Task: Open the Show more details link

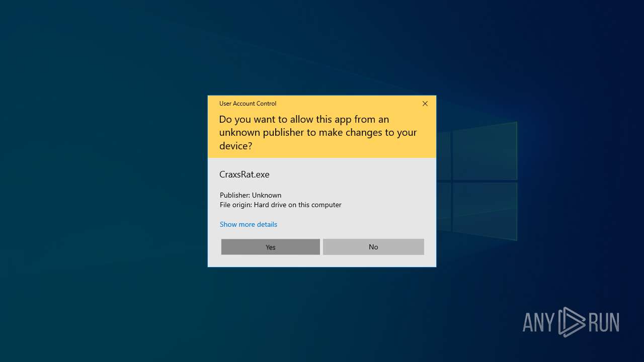Action: (x=249, y=224)
